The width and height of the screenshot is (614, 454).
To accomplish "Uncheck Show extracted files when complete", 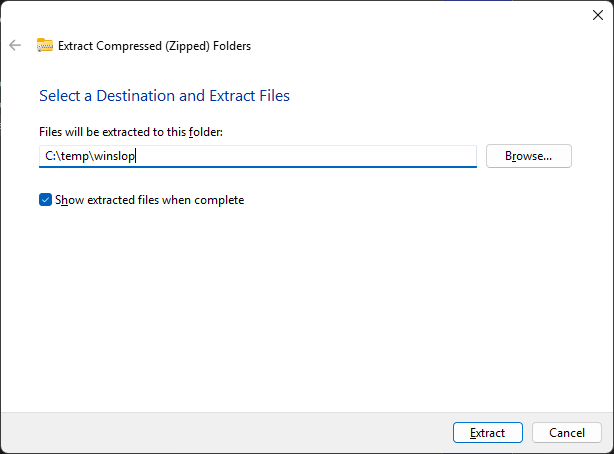I will (x=45, y=200).
